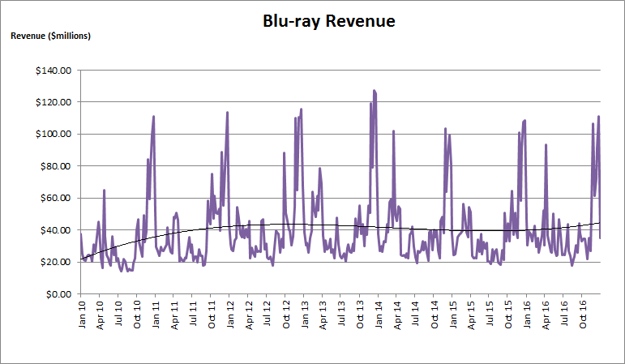This screenshot has width=625, height=364.
Task: Click the Oct 10 x-axis label
Action: coord(137,315)
